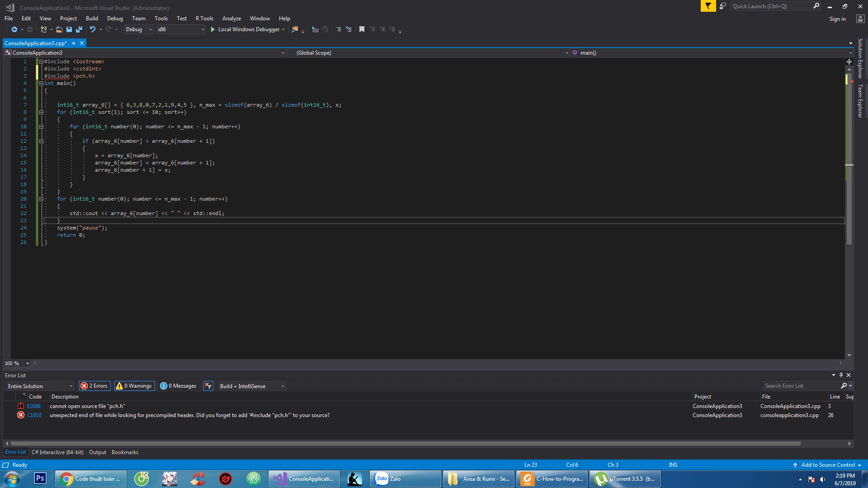868x488 pixels.
Task: Open the Analyze menu
Action: (231, 19)
